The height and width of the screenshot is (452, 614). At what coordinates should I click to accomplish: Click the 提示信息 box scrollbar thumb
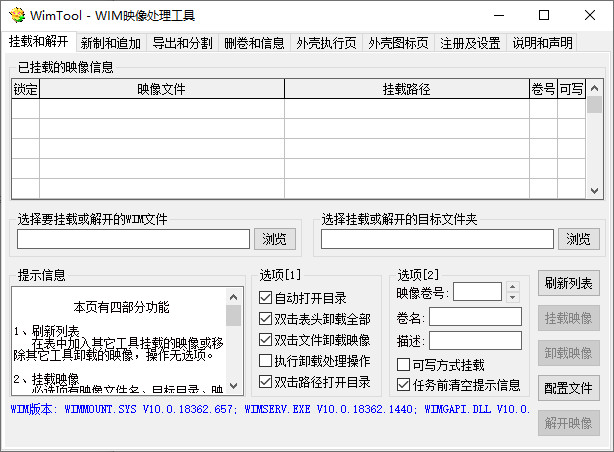click(233, 316)
